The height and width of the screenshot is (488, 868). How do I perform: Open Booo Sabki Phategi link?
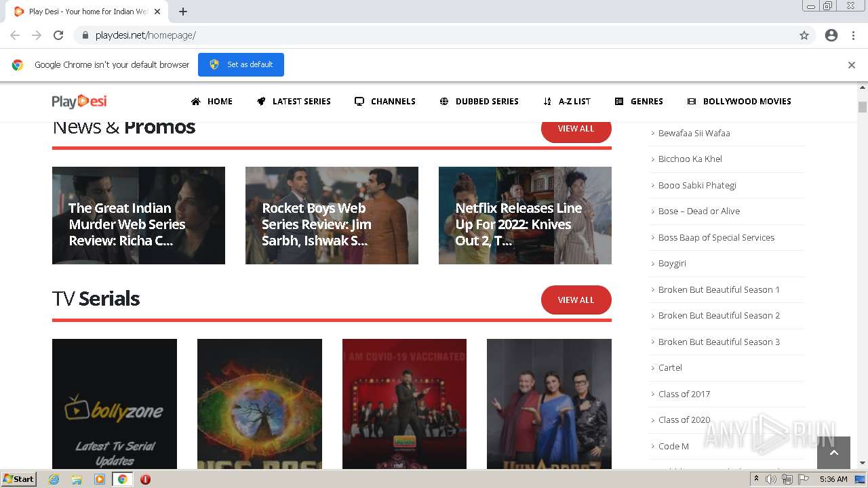pos(697,186)
